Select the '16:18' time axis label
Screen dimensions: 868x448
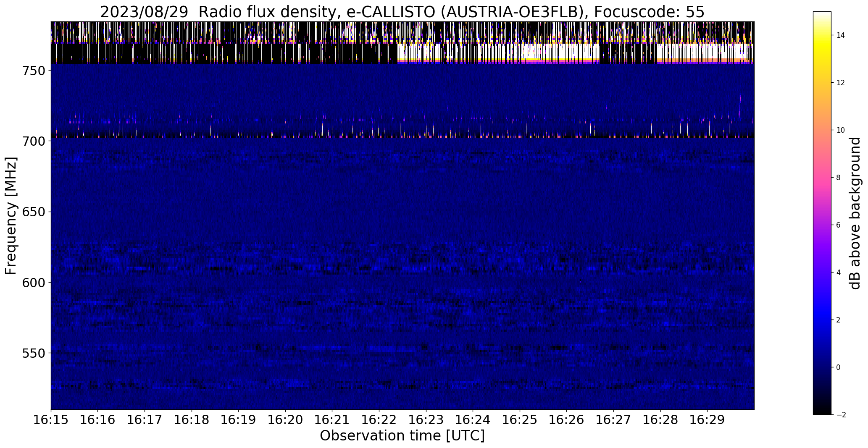192,420
